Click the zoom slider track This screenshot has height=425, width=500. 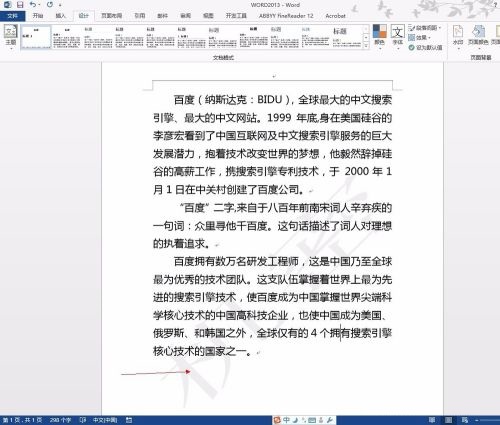491,420
